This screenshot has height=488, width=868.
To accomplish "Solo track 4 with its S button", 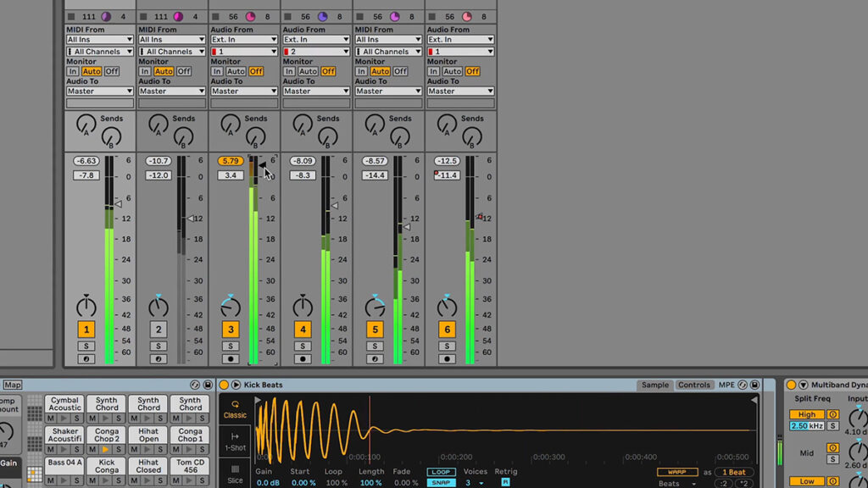I will click(x=303, y=346).
